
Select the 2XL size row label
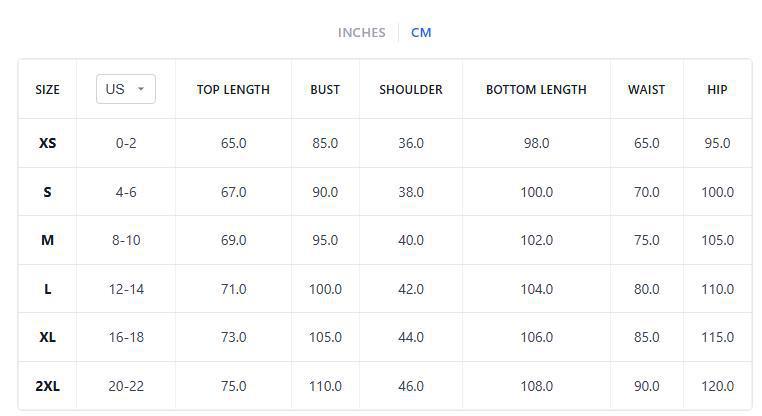[47, 386]
